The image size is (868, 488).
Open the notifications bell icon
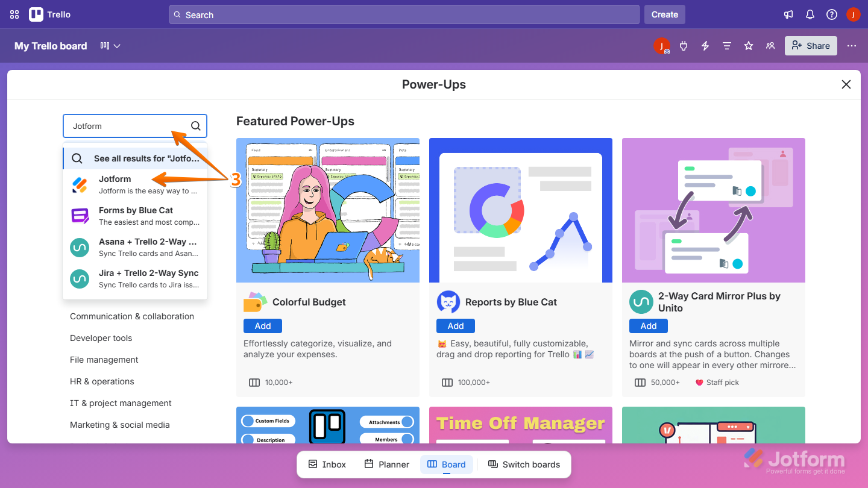tap(810, 14)
